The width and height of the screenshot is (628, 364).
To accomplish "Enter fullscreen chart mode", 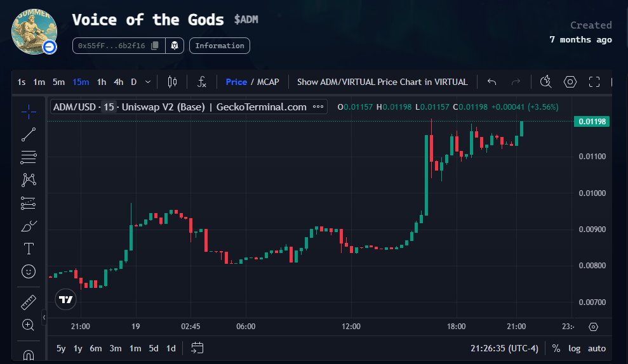I will pyautogui.click(x=594, y=82).
